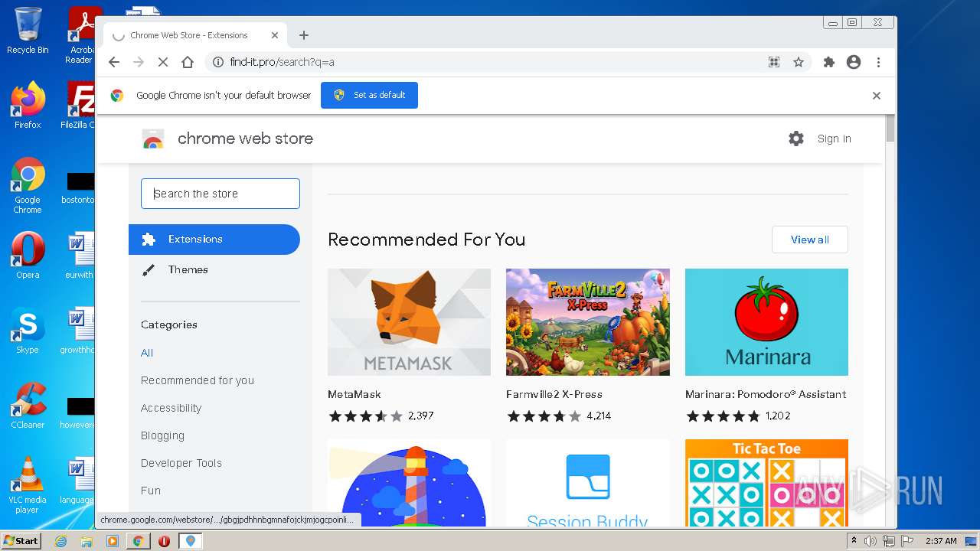The width and height of the screenshot is (980, 551).
Task: Open the Extensions puzzle icon in the toolbar
Action: [828, 62]
